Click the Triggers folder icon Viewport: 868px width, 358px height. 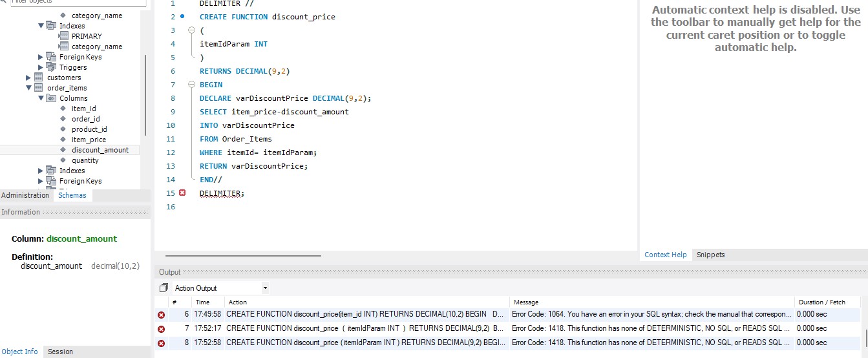tap(52, 67)
